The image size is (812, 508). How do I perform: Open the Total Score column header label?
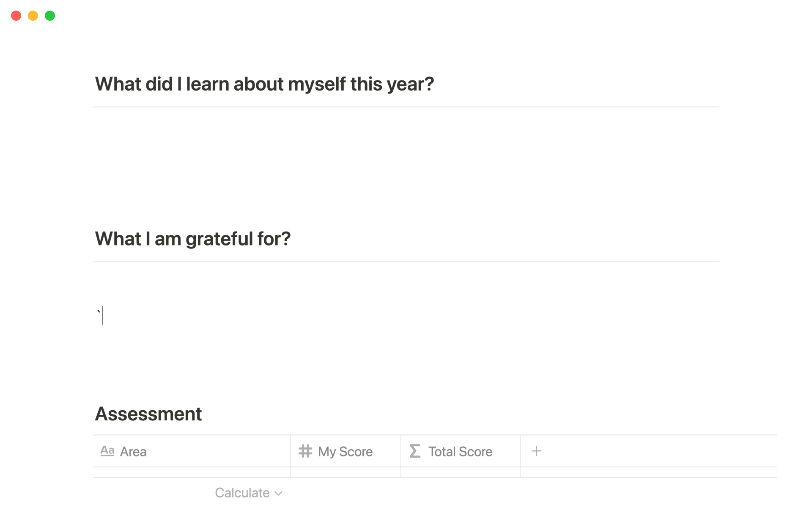pos(460,452)
